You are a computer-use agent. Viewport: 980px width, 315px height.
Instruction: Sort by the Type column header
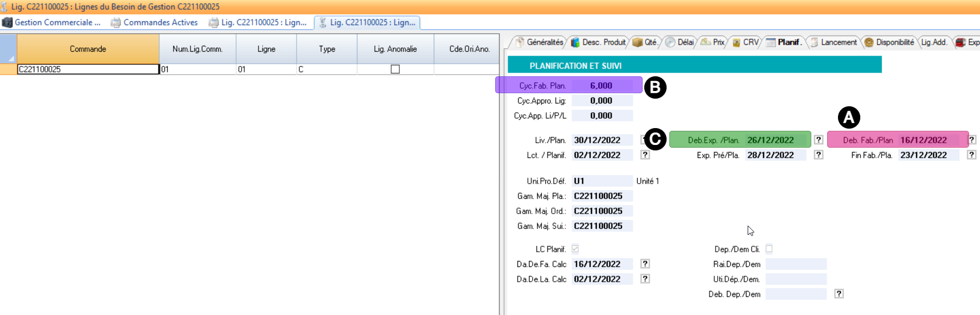coord(326,49)
